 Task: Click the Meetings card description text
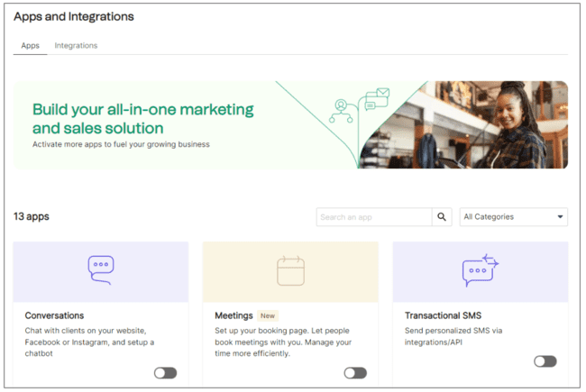click(284, 342)
